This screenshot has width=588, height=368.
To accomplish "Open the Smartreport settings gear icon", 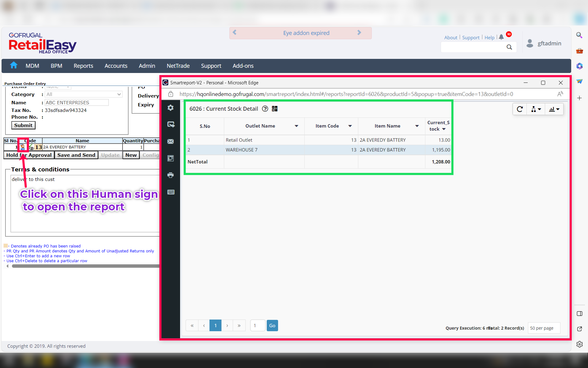I will point(171,108).
